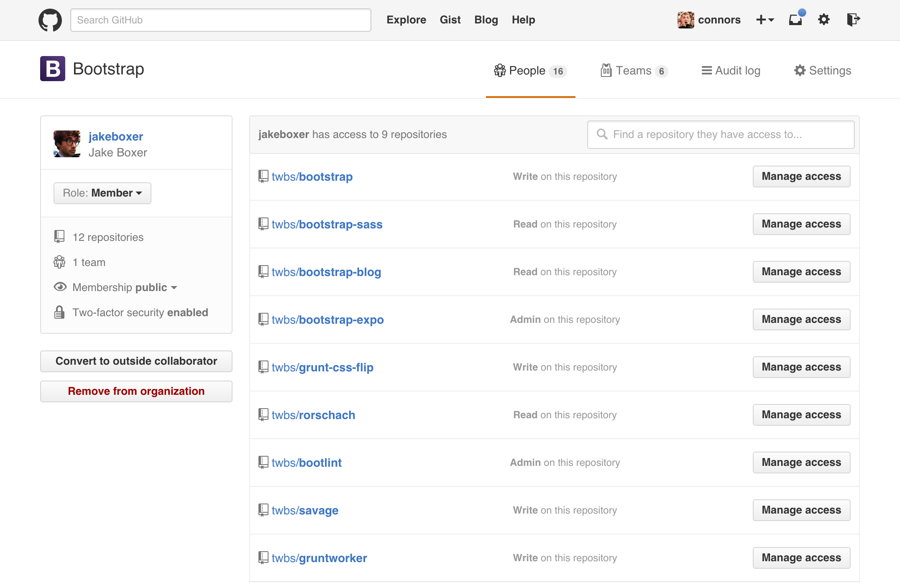The image size is (900, 588).
Task: Click the eye icon next to Membership
Action: point(60,287)
